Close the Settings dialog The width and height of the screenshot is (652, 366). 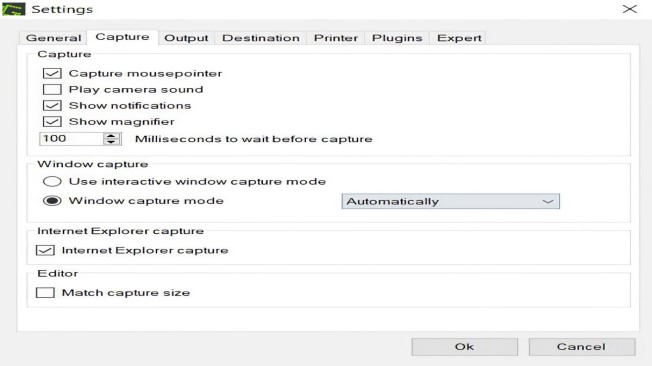630,9
